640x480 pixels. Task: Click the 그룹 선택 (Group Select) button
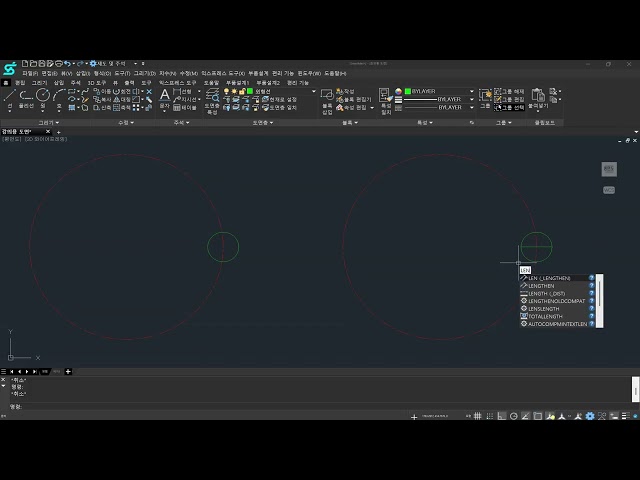pos(509,107)
